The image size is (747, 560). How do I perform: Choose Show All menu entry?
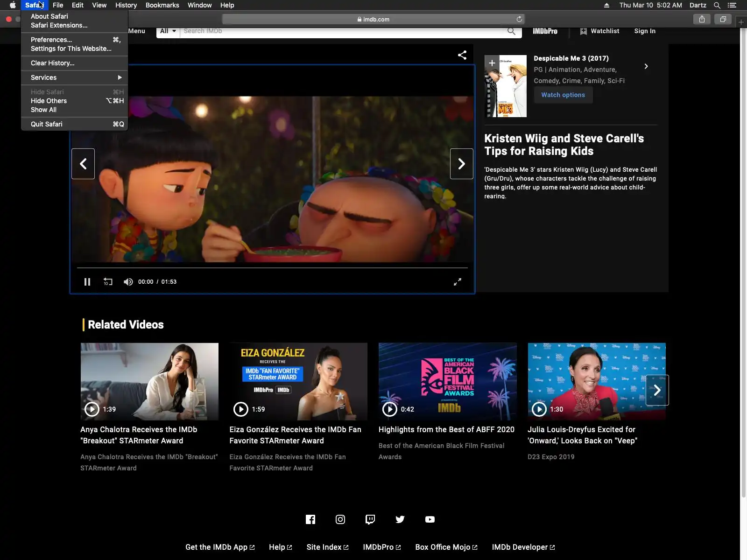click(x=74, y=110)
